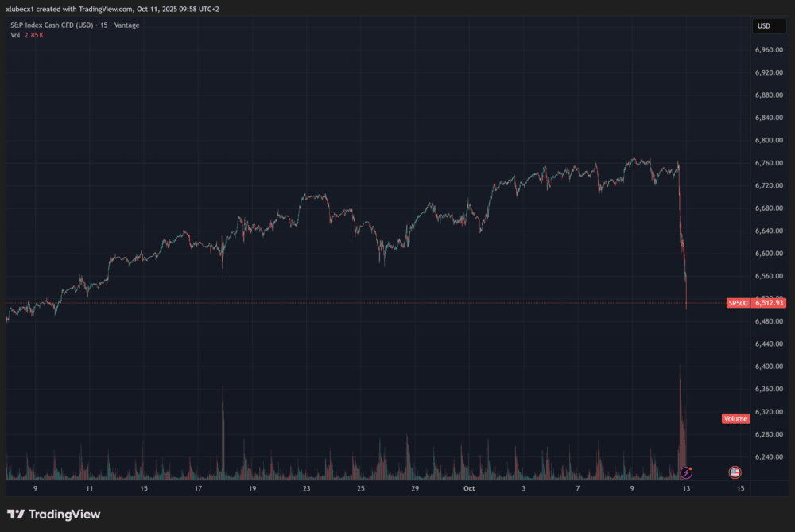Screen dimensions: 795x532
Task: Click the 6,960.00 price axis label
Action: (x=769, y=50)
